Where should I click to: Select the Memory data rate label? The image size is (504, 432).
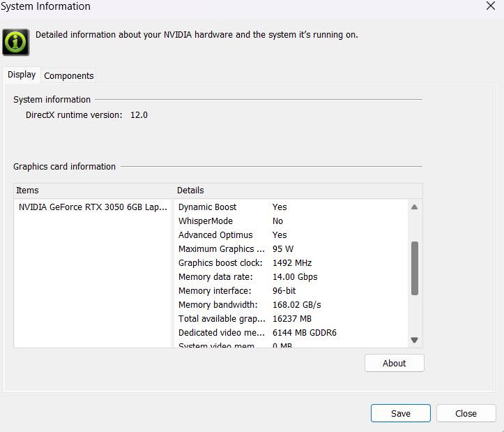coord(215,277)
